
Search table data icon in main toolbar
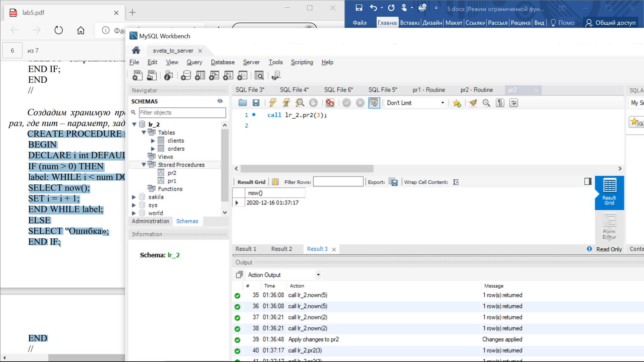[259, 75]
